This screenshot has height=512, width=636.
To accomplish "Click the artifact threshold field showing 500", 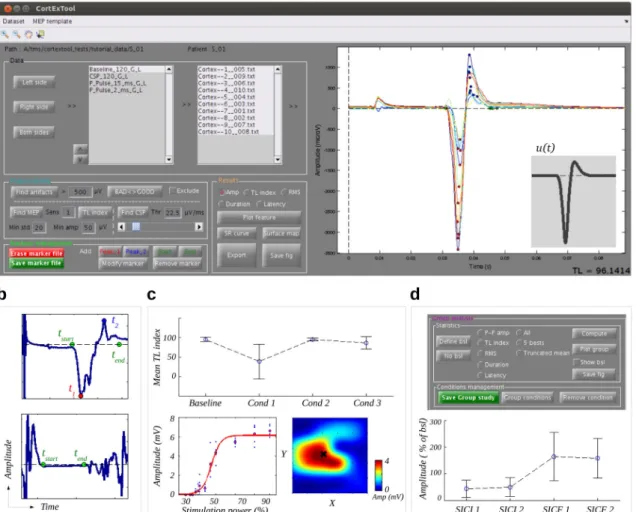I will click(x=80, y=192).
